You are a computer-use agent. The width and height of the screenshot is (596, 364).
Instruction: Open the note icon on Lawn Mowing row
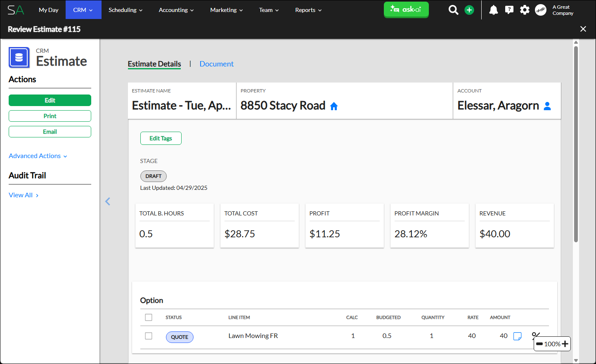pyautogui.click(x=517, y=336)
